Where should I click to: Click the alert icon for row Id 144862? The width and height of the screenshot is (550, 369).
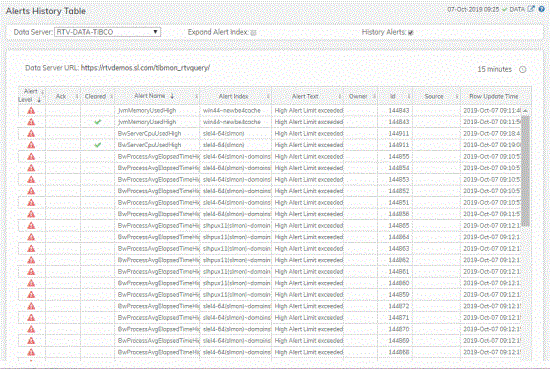31,260
